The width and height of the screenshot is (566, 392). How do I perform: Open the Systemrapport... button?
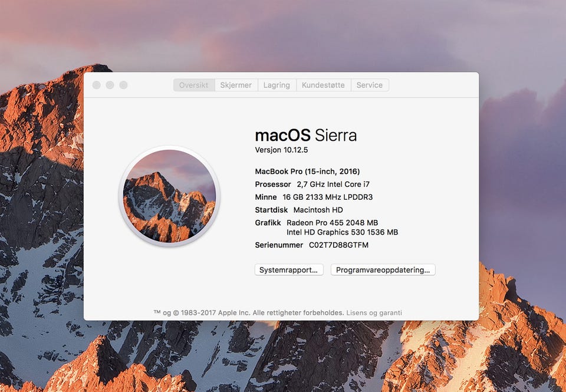(289, 270)
